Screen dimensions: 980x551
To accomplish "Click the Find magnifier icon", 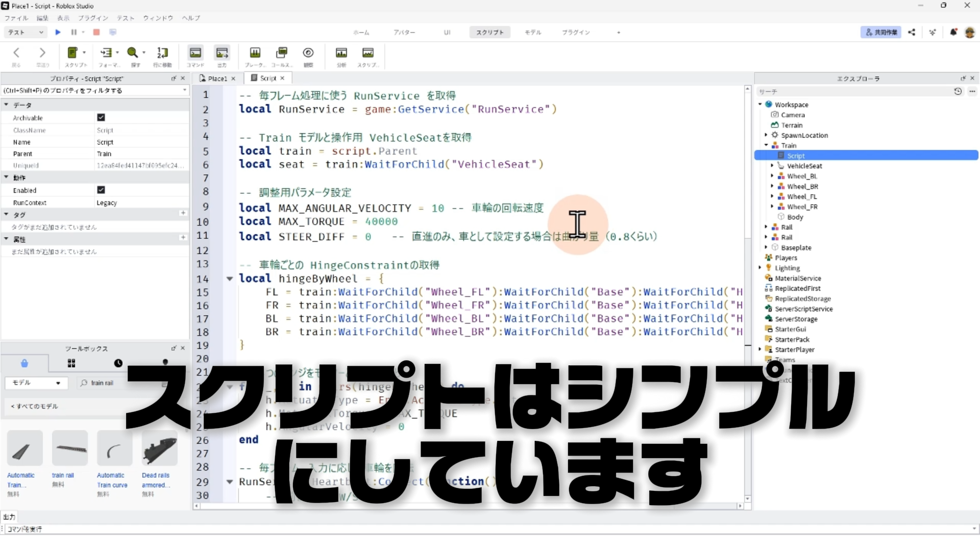I will pyautogui.click(x=133, y=53).
